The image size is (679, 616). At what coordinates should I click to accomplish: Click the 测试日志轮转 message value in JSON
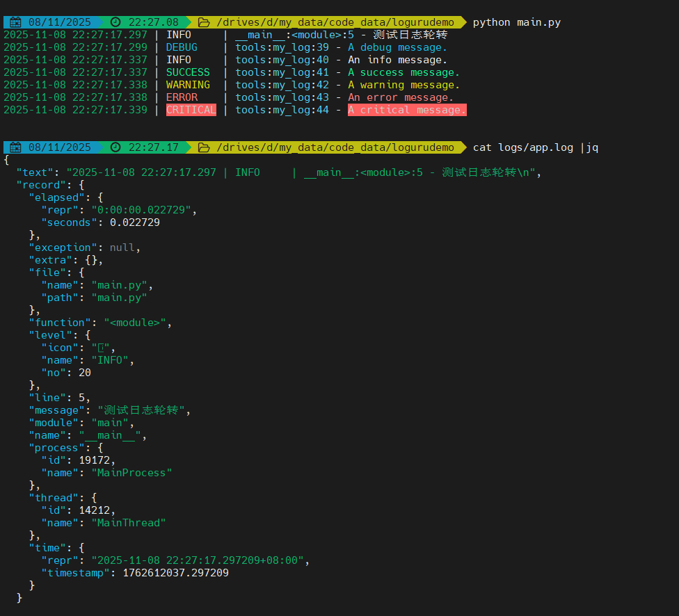(141, 410)
